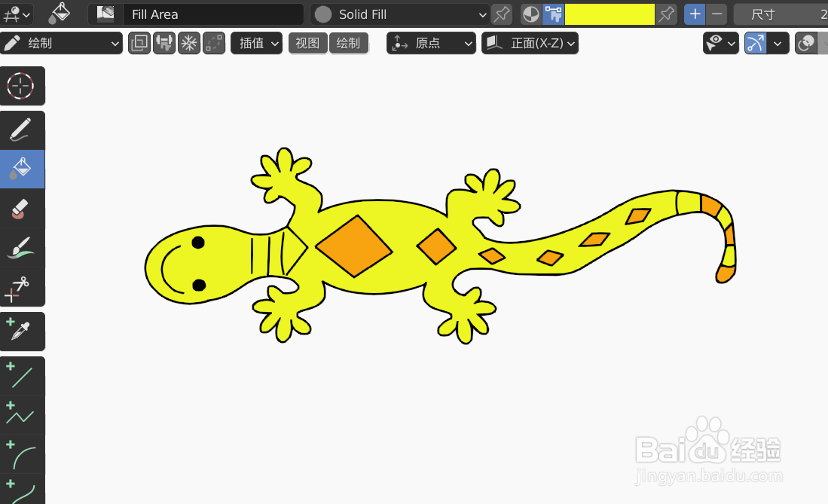Open the 插值 interpolate dropdown

coord(257,43)
